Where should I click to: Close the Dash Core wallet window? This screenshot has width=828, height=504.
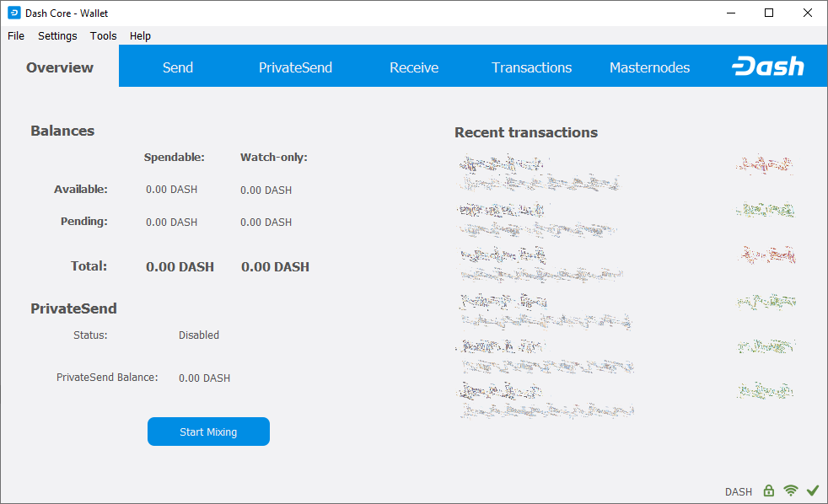pyautogui.click(x=808, y=13)
